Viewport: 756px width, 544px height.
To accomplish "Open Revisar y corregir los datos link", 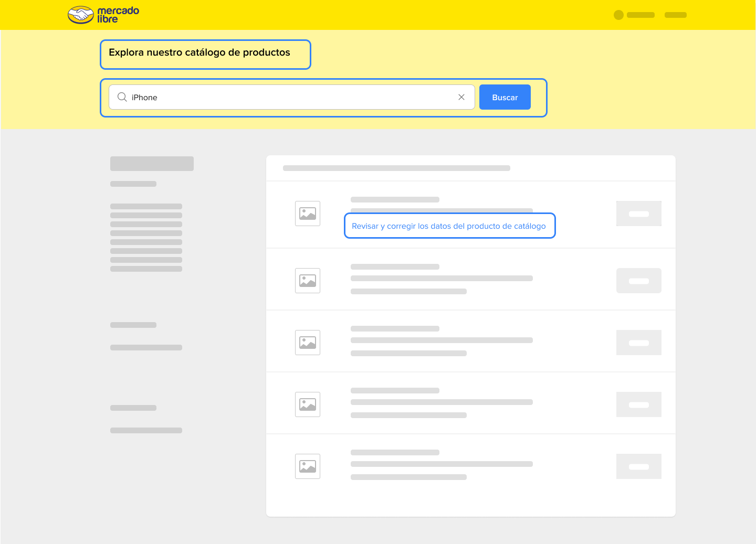I will coord(449,226).
